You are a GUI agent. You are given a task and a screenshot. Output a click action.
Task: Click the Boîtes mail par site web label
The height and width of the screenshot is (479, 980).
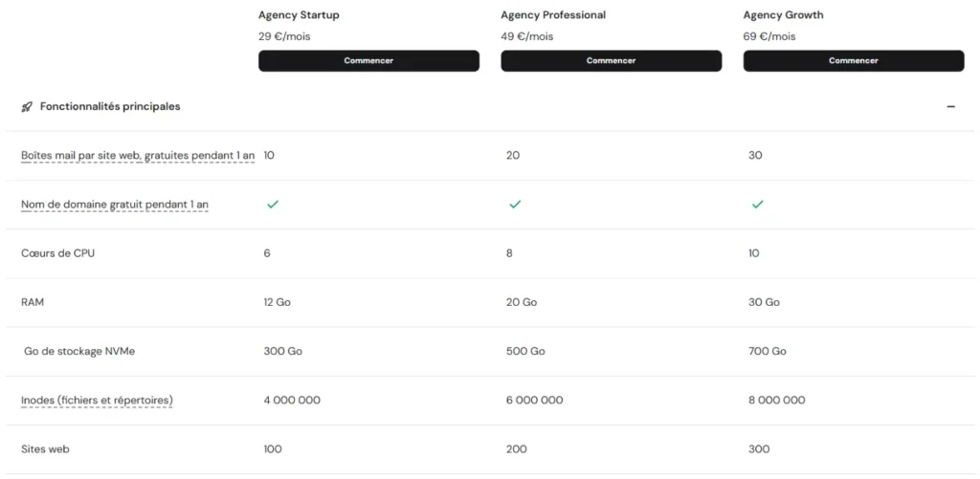(138, 156)
